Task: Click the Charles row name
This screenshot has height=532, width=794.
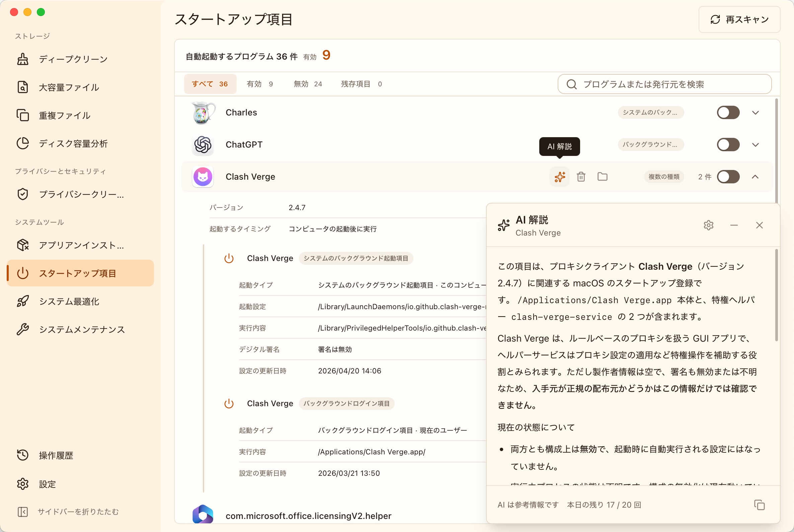Action: pyautogui.click(x=241, y=113)
